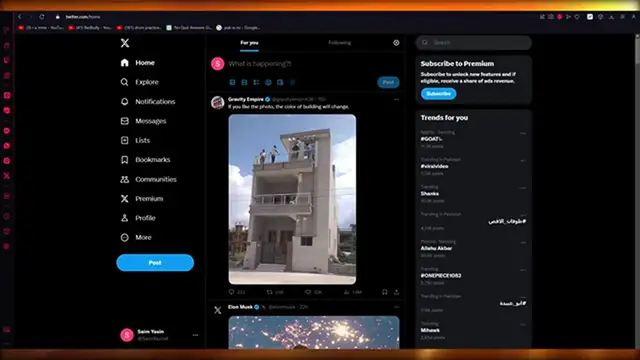Image resolution: width=640 pixels, height=360 pixels.
Task: Bookmark the Gravity Empire tweet
Action: 384,292
